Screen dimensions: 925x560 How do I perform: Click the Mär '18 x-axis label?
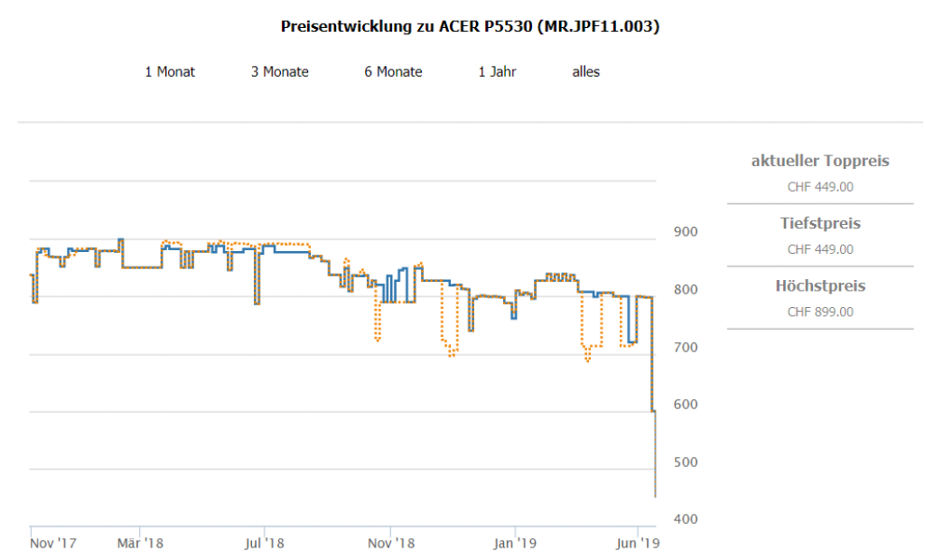click(x=140, y=544)
